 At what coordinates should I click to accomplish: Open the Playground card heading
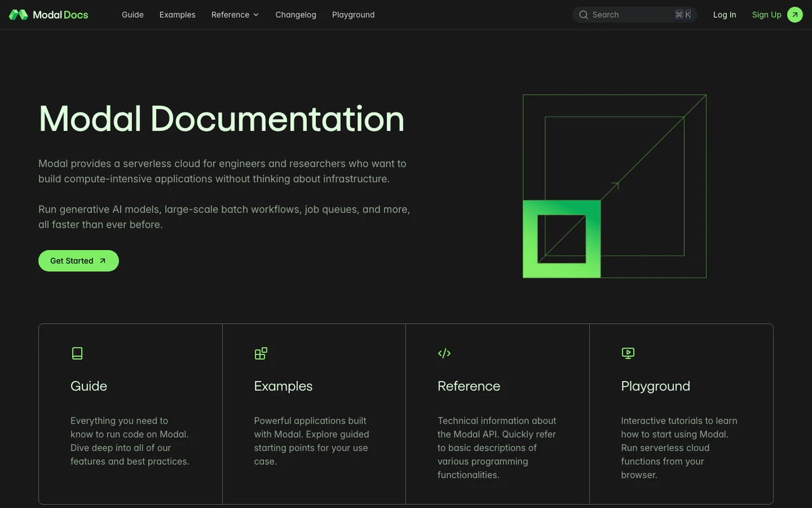click(x=655, y=386)
